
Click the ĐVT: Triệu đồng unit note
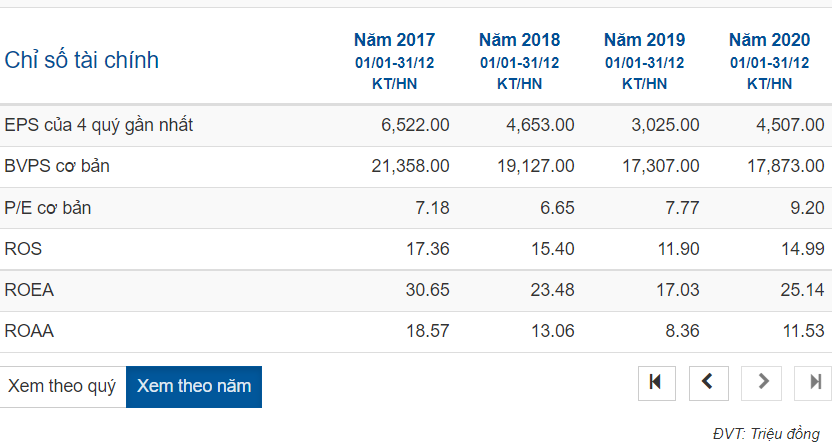(x=767, y=434)
